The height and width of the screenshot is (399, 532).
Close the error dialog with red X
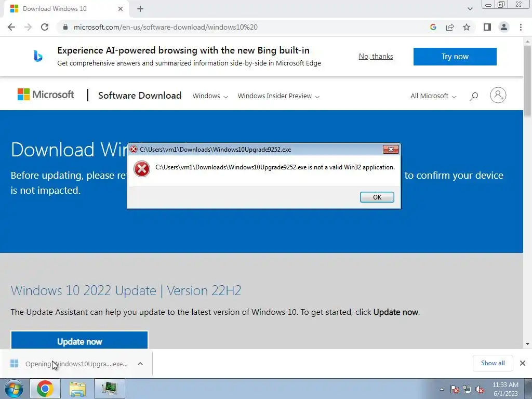coord(391,149)
